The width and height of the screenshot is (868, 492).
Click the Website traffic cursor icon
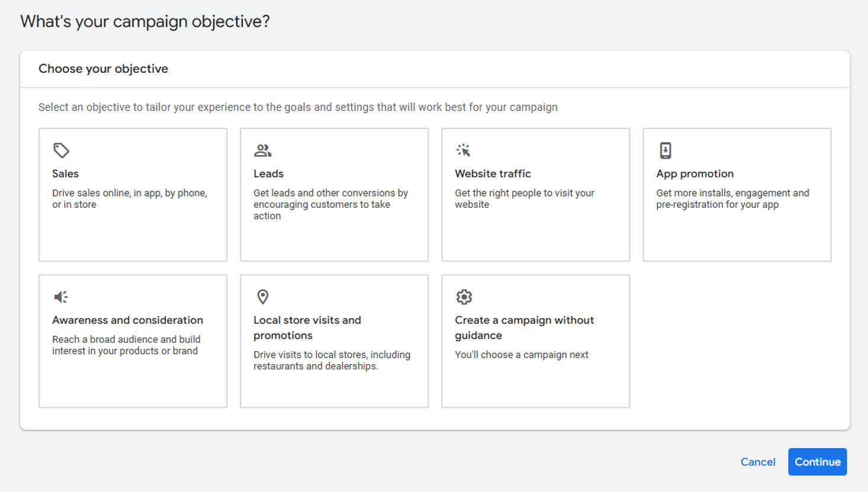click(x=464, y=150)
